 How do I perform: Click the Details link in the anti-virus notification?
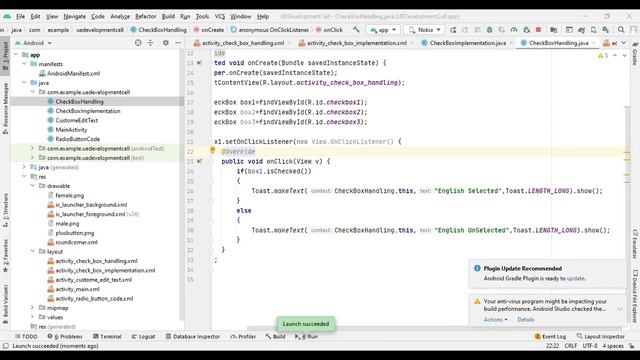point(526,320)
